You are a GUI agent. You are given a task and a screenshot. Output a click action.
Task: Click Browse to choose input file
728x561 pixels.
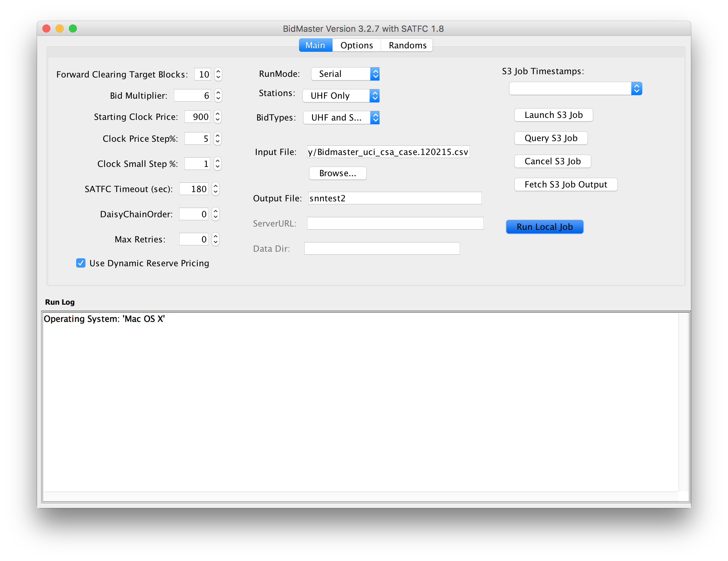click(337, 173)
